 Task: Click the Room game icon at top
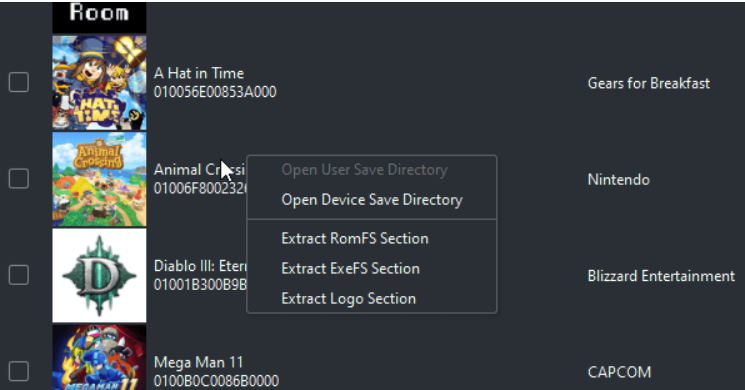99,17
